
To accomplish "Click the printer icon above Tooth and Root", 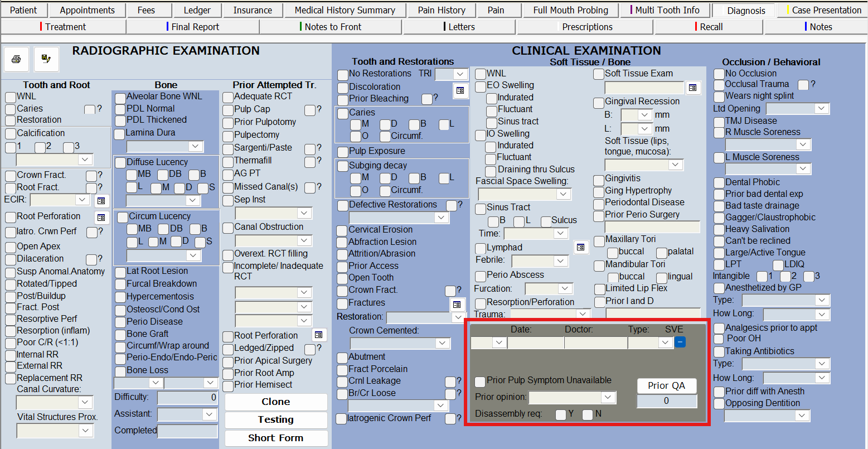I will (x=16, y=59).
